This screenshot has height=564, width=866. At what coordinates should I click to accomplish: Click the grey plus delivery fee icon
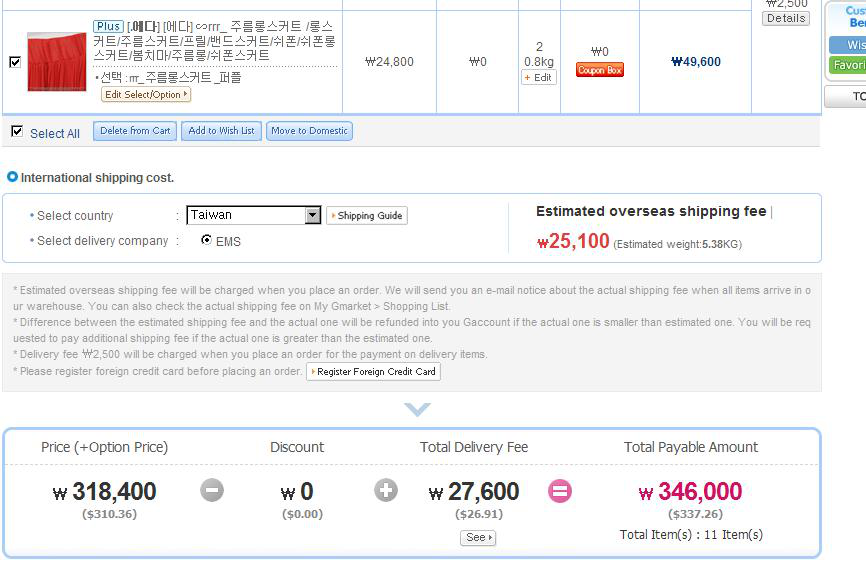[386, 490]
